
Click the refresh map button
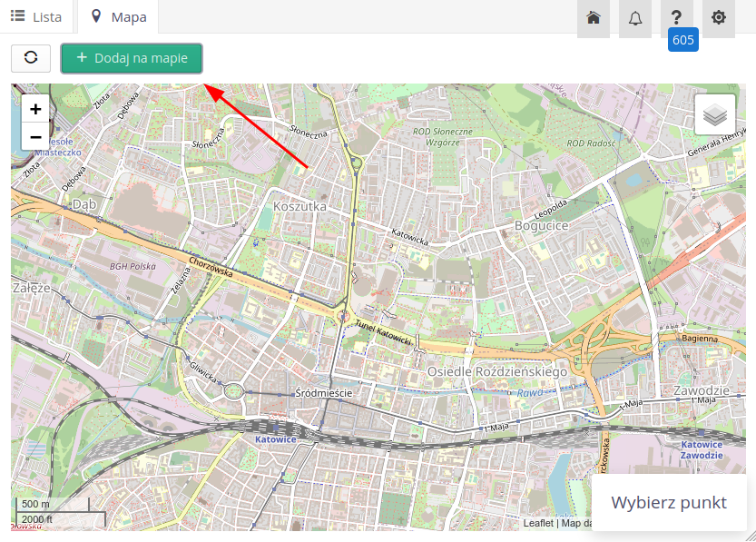31,58
